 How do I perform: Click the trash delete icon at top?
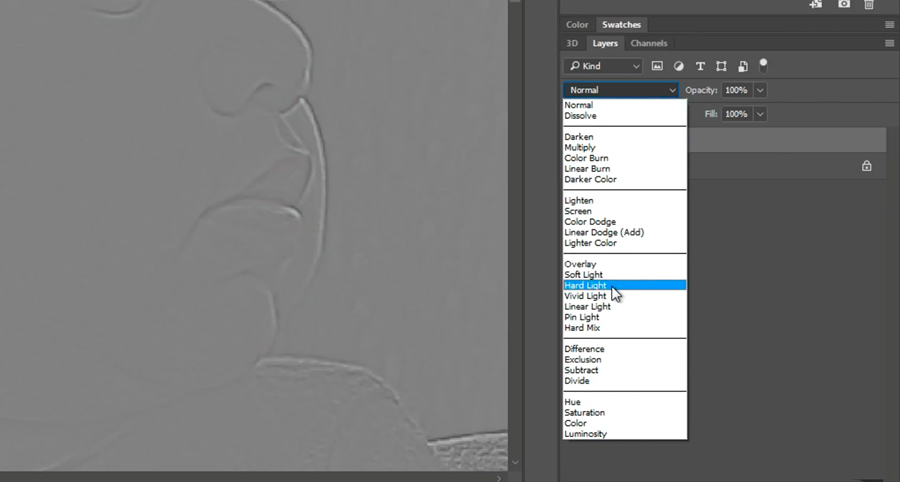(869, 4)
